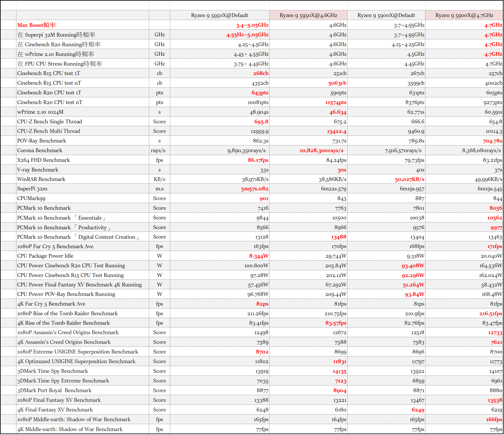The height and width of the screenshot is (435, 504).
Task: Click the 83.57fps value
Action: point(336,323)
